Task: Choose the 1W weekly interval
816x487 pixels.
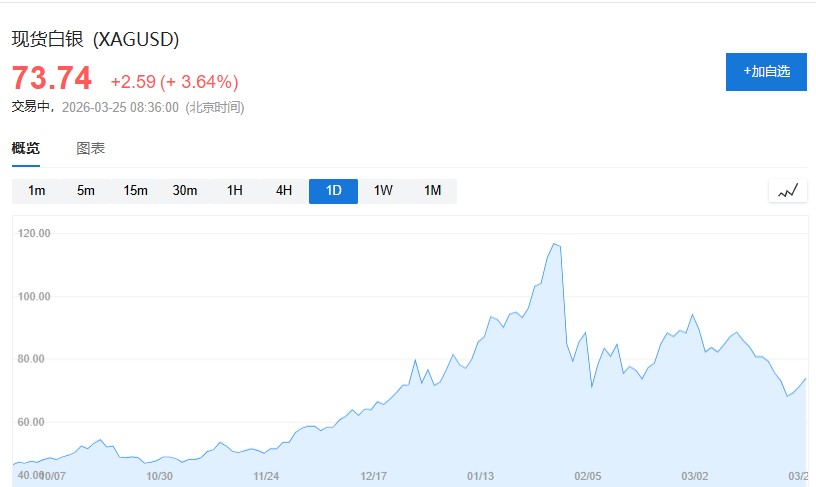Action: [x=383, y=191]
